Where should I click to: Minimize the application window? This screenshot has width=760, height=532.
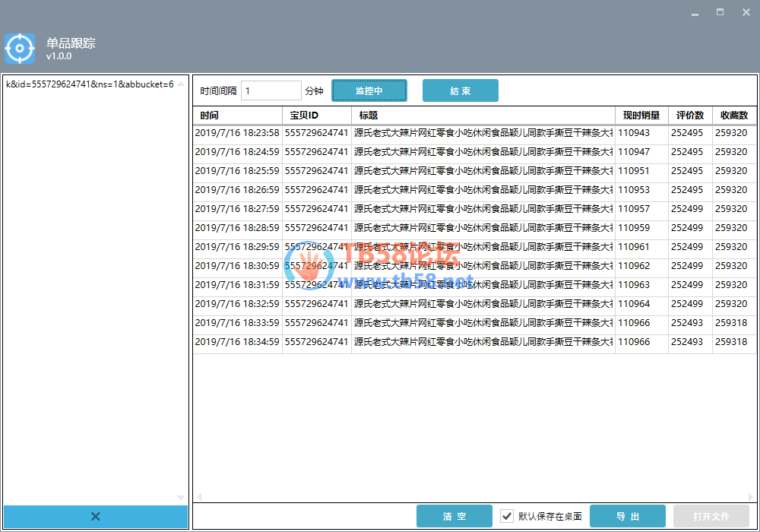[695, 13]
